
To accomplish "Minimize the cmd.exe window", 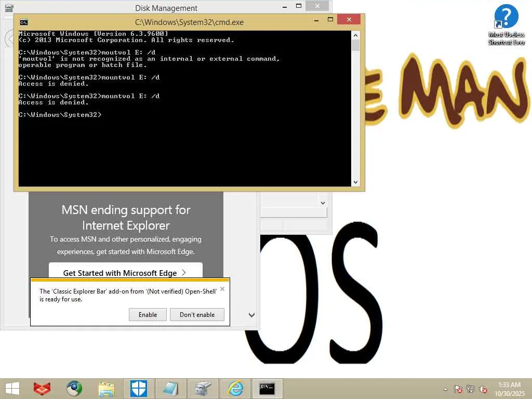I will (x=316, y=20).
